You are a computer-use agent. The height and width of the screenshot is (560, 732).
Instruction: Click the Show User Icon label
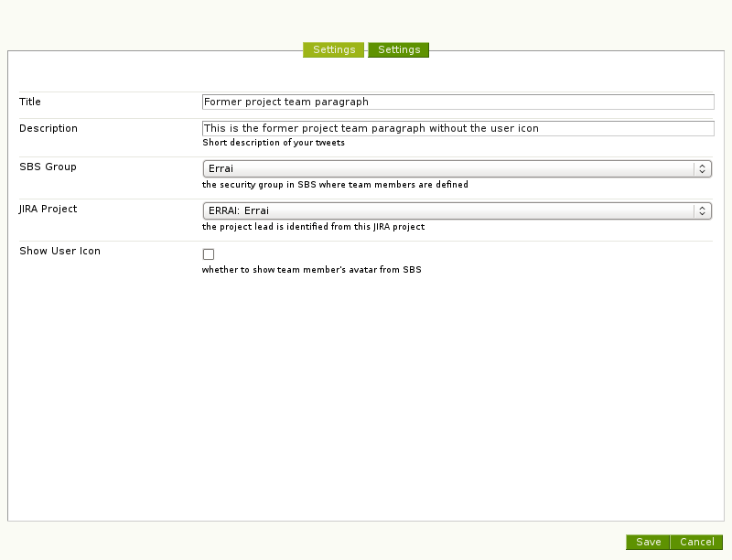click(x=59, y=251)
